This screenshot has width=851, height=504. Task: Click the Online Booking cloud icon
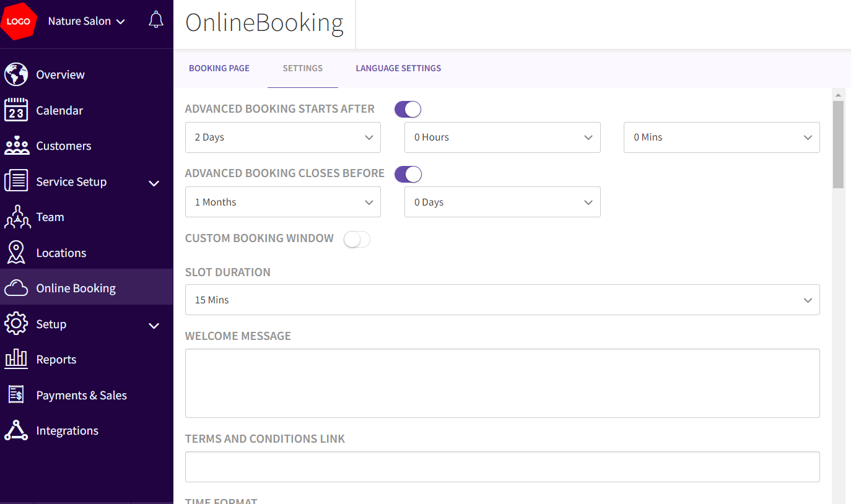point(16,287)
